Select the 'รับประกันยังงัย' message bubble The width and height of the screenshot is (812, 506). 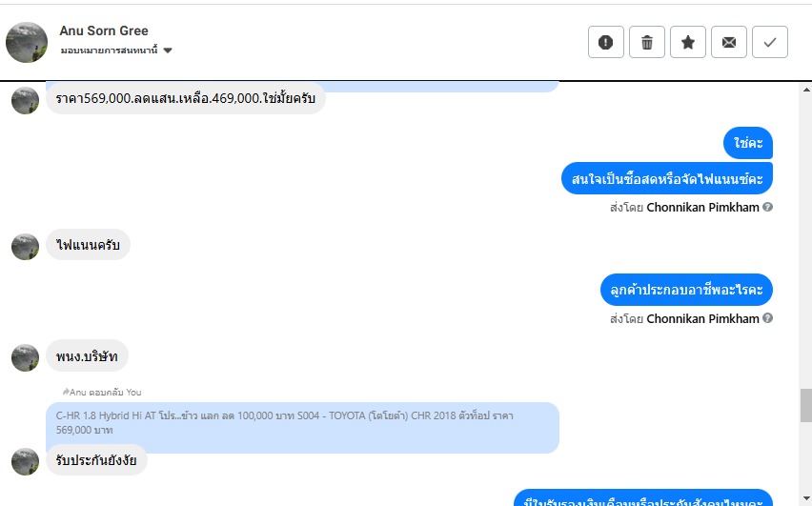tap(96, 460)
